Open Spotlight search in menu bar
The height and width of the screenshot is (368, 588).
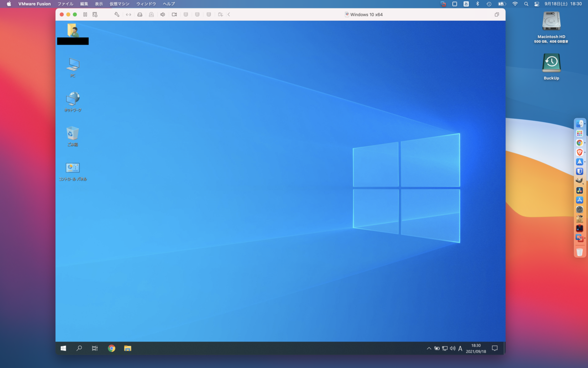click(526, 3)
